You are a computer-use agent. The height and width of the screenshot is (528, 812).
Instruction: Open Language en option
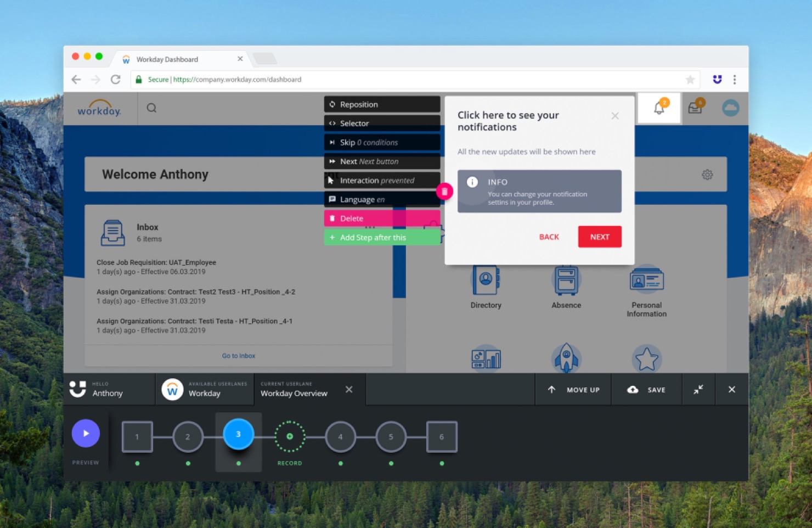coord(382,199)
